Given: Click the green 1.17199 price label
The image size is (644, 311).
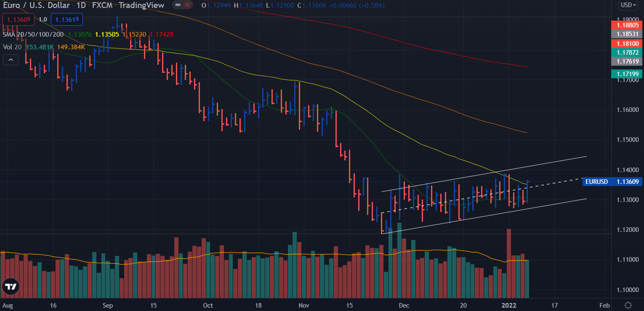Looking at the screenshot, I should 626,74.
